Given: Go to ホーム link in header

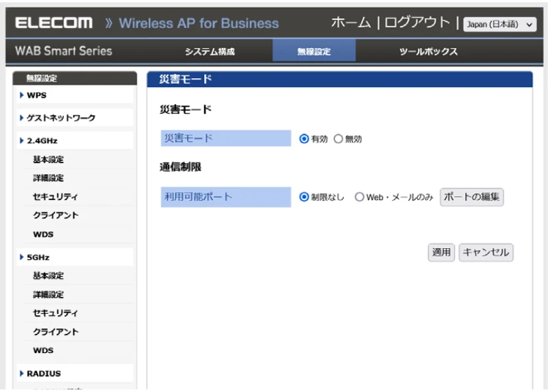Looking at the screenshot, I should pos(351,23).
